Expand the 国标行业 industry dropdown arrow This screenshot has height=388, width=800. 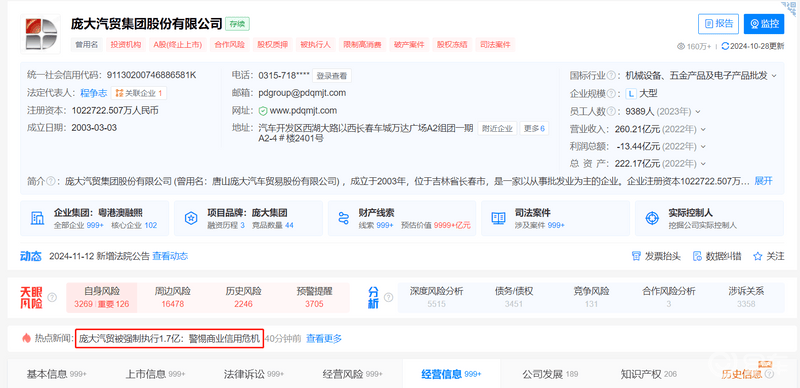pos(774,76)
